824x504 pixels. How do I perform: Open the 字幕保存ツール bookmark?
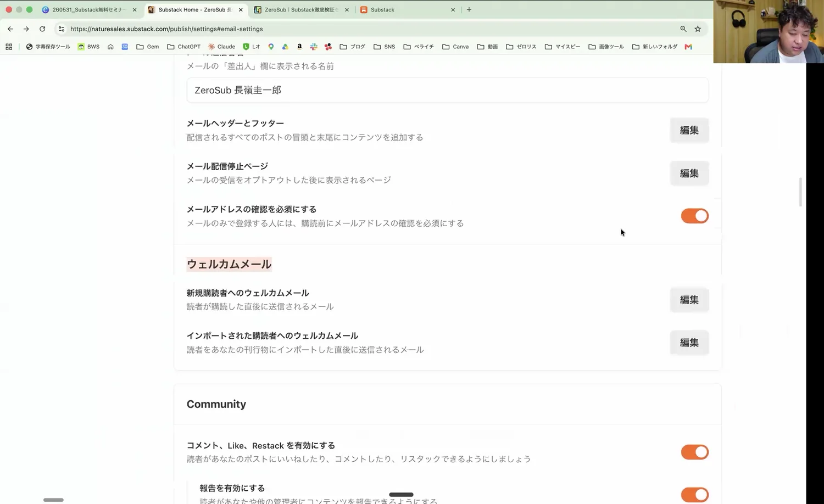coord(48,47)
